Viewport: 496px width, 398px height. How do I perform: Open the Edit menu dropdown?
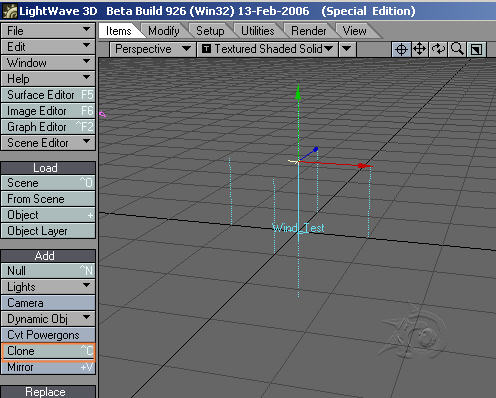pos(48,47)
